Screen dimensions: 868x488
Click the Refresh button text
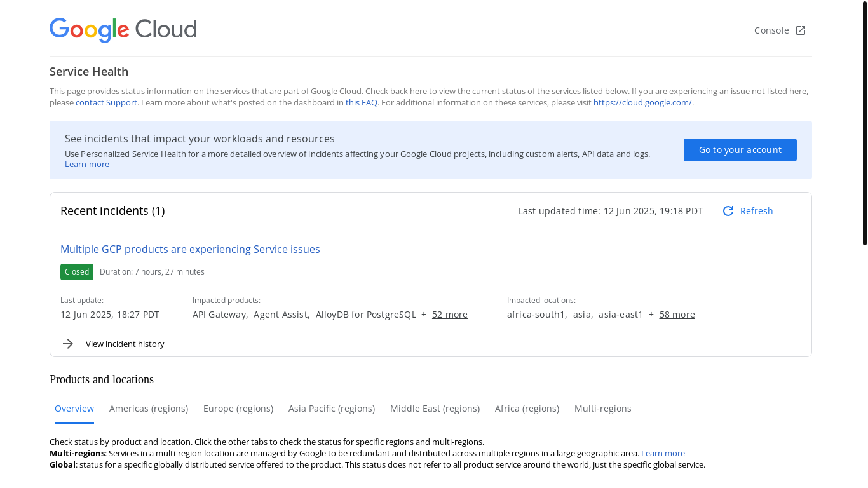[x=756, y=211]
